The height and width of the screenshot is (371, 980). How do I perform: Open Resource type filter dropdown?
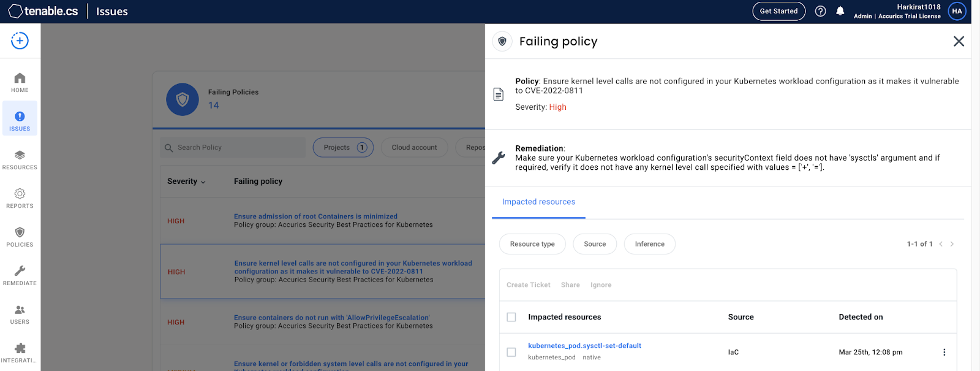[532, 244]
